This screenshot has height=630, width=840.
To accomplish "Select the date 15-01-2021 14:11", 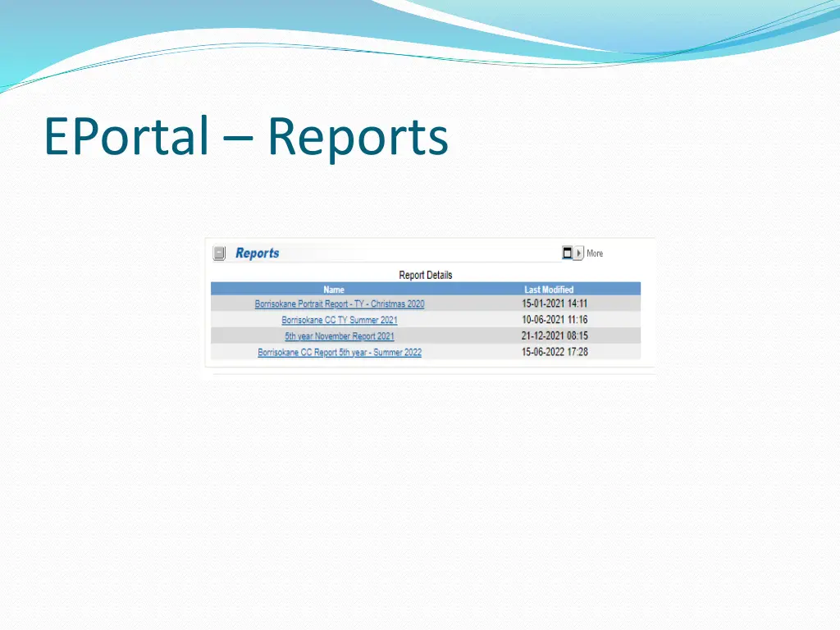I will (x=555, y=304).
